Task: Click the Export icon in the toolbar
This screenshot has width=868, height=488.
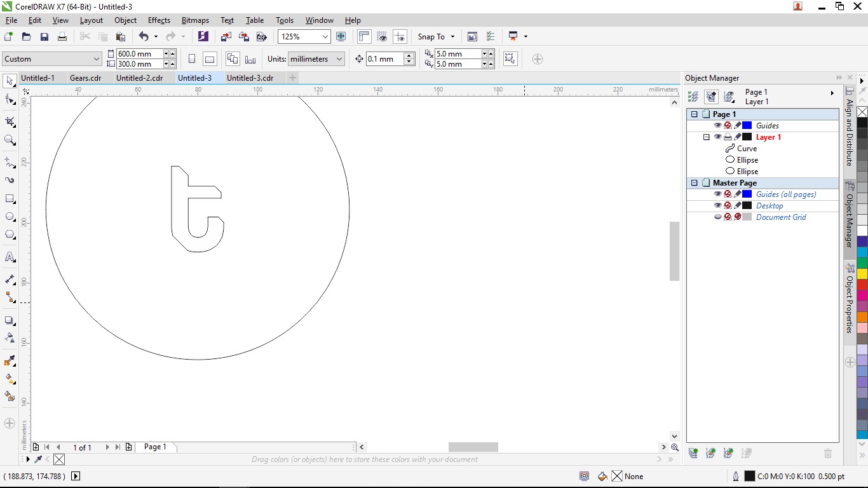Action: tap(244, 37)
